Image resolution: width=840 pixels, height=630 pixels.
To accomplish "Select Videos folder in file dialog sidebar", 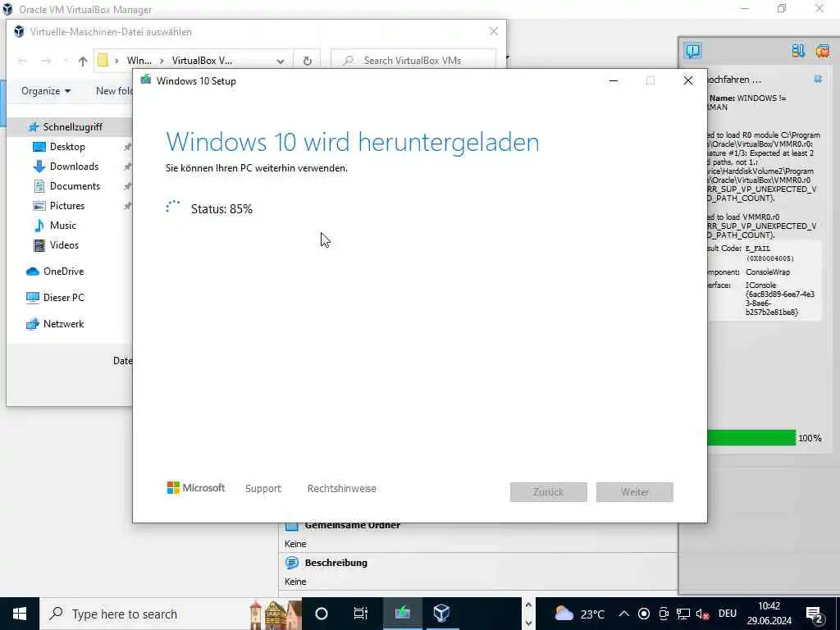I will (64, 245).
